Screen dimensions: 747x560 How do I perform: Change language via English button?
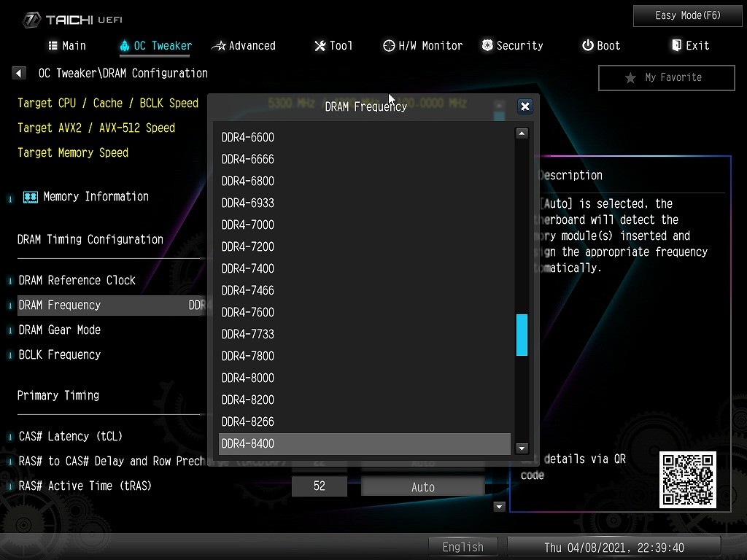[462, 547]
